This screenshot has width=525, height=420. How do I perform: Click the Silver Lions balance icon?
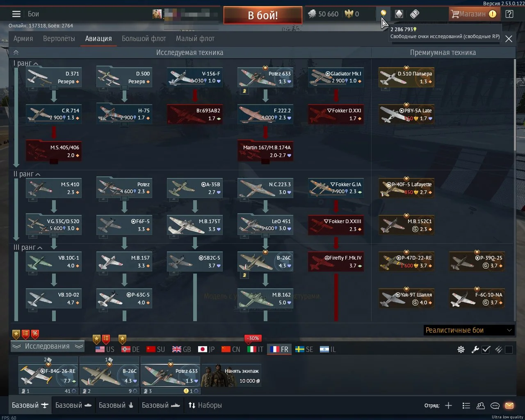(x=311, y=14)
